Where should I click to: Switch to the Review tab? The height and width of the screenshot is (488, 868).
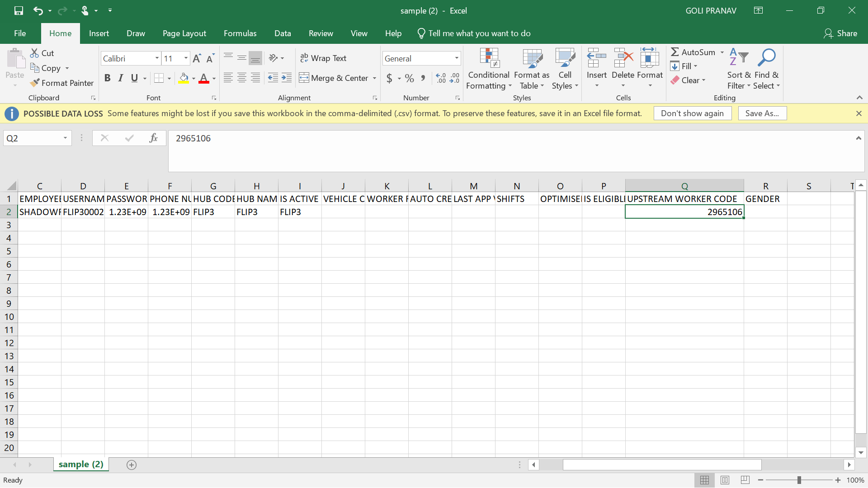pos(321,33)
